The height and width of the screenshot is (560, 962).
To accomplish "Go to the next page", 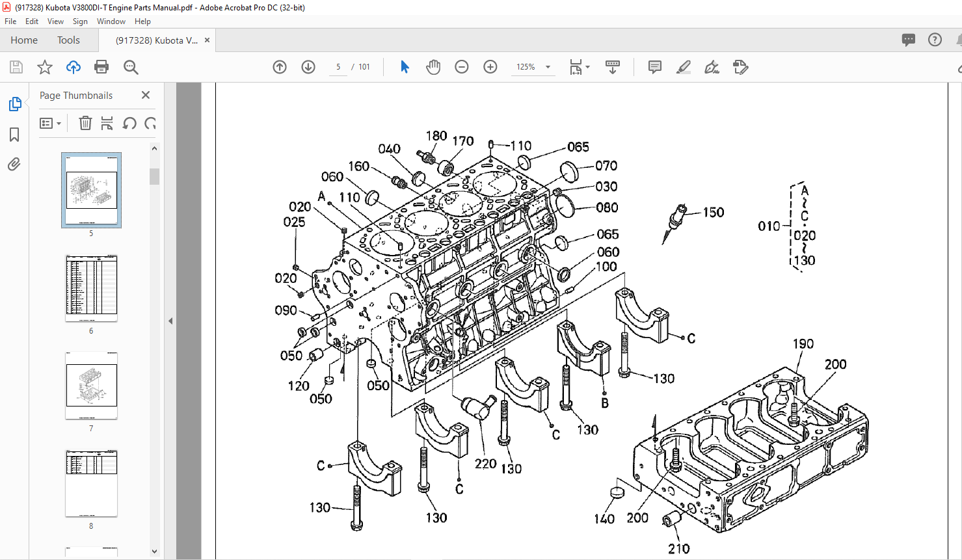I will [x=308, y=67].
